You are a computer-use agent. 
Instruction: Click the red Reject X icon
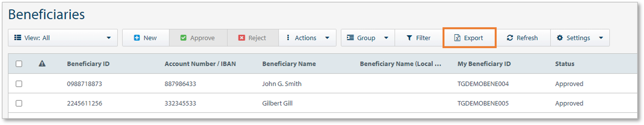pyautogui.click(x=241, y=38)
